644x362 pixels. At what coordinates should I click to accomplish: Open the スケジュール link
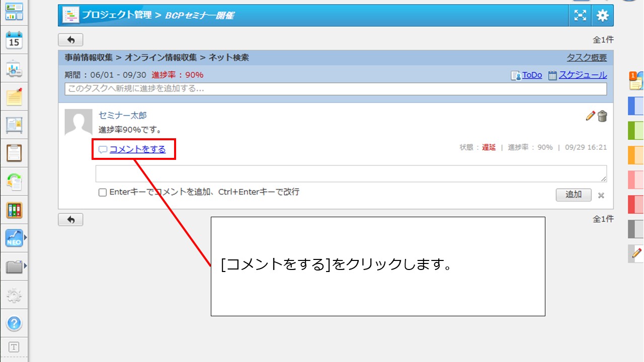(x=583, y=75)
